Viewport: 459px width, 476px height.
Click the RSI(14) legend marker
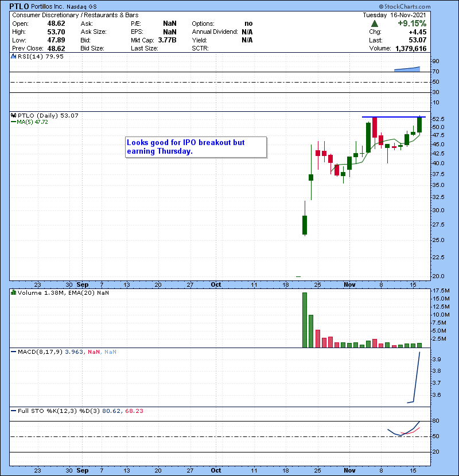point(13,56)
